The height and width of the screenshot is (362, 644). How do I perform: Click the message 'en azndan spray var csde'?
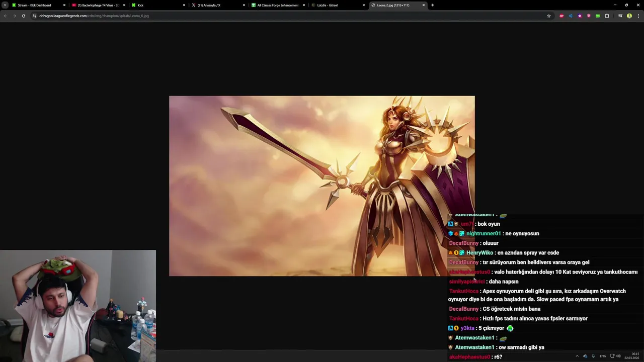point(528,253)
